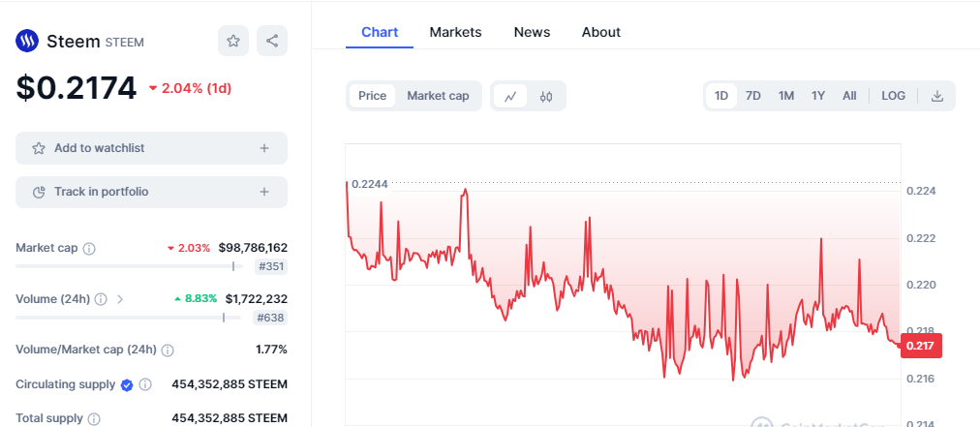
Task: Expand Add to watchlist plus sign
Action: (264, 148)
